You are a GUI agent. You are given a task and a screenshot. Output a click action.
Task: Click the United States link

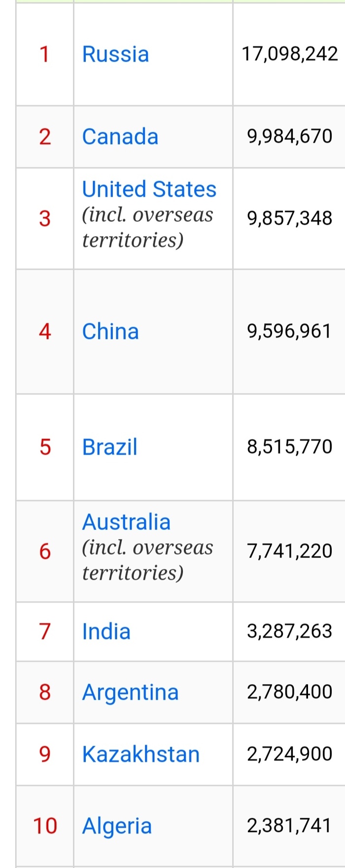click(x=149, y=189)
